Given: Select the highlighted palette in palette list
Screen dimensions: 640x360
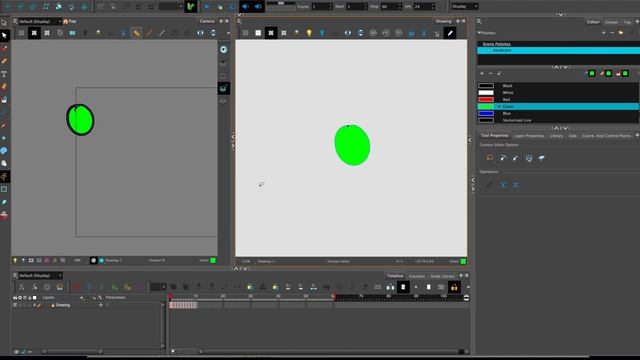Looking at the screenshot, I should click(x=558, y=50).
